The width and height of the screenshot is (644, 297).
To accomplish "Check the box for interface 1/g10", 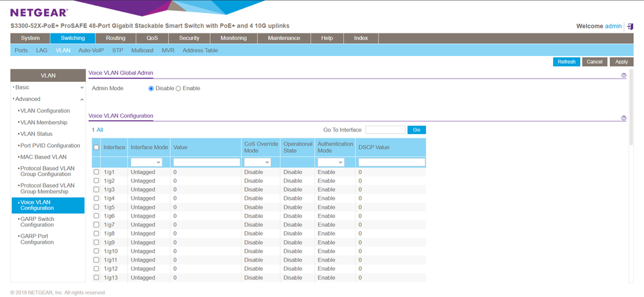I will (x=97, y=251).
